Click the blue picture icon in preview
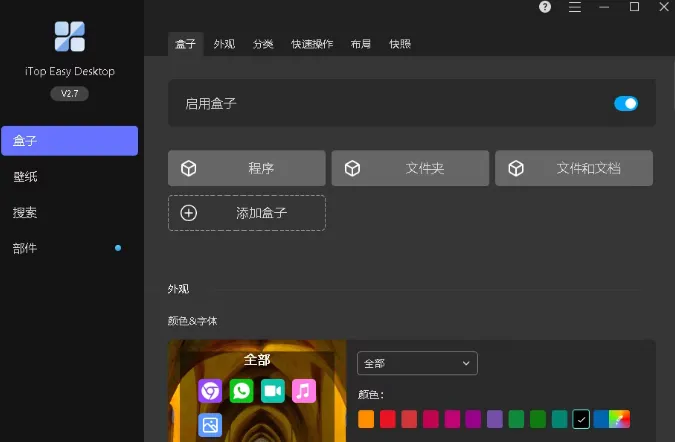675x442 pixels. (x=210, y=425)
